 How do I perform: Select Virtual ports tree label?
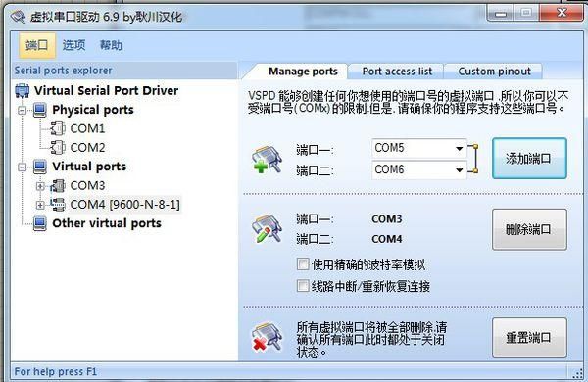pos(89,167)
